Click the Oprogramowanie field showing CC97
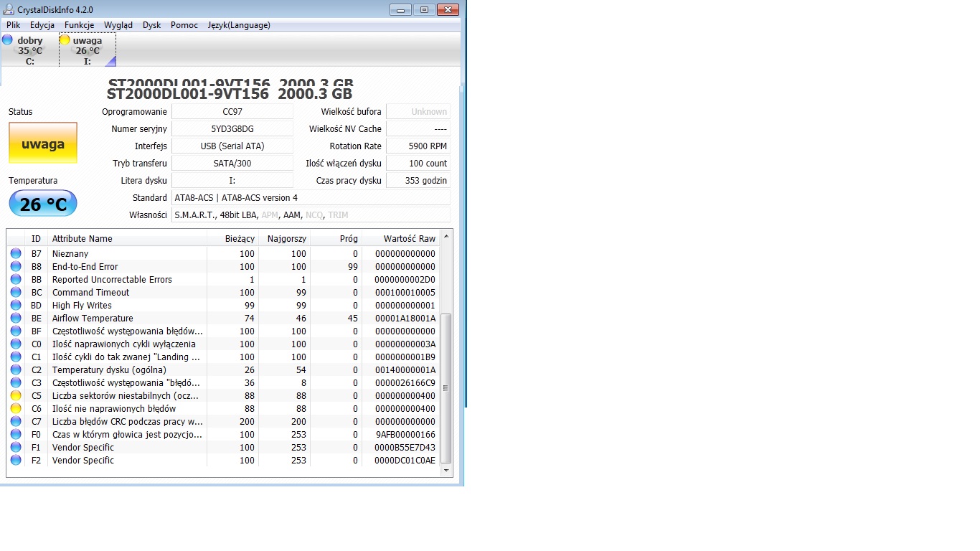This screenshot has width=980, height=551. point(232,111)
